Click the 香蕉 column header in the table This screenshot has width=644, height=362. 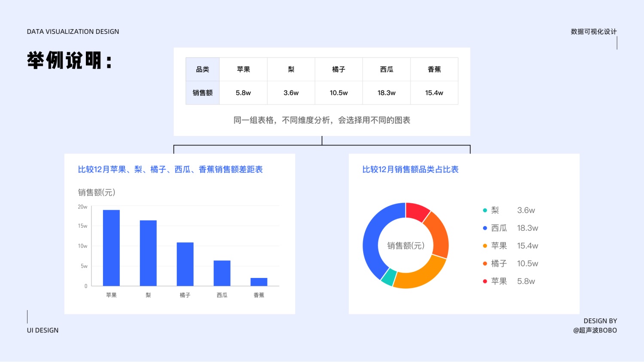(x=434, y=69)
